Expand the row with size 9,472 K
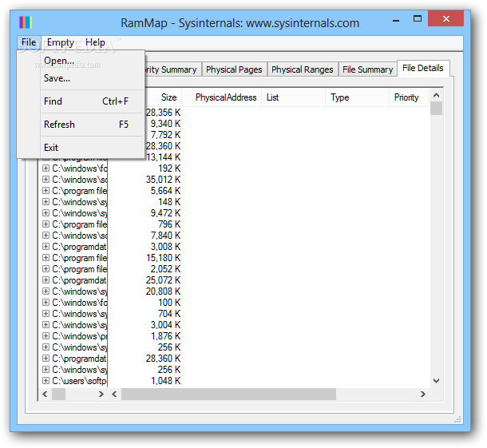The image size is (487, 448). pyautogui.click(x=46, y=213)
